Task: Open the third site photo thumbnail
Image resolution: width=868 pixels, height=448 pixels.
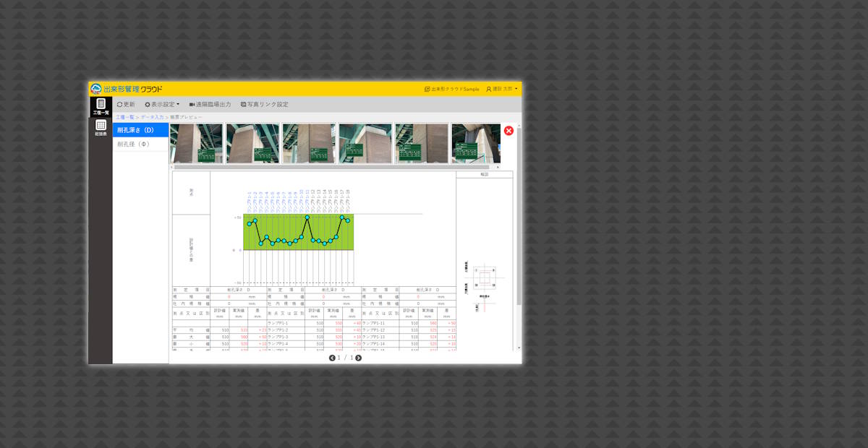Action: 309,143
